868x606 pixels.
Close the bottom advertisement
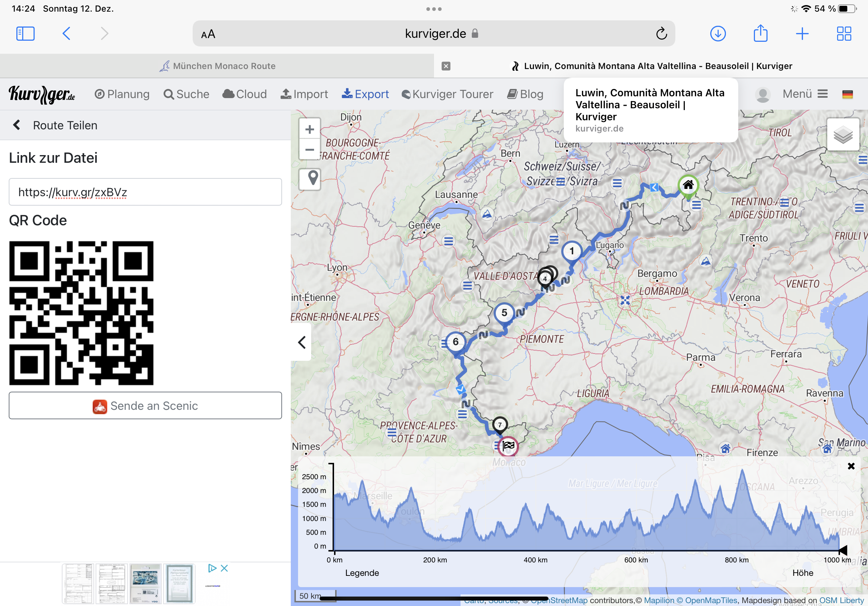tap(224, 568)
